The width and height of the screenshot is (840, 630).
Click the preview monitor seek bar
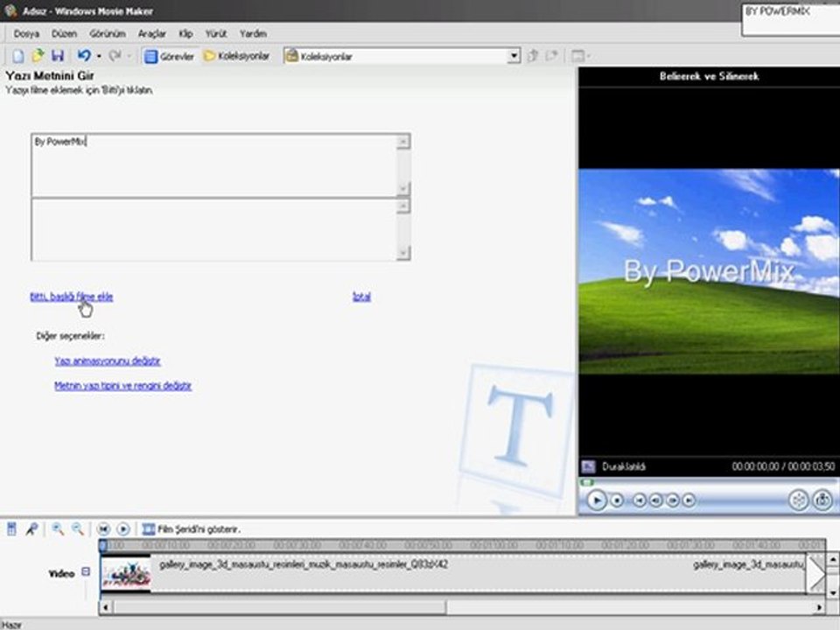[707, 482]
